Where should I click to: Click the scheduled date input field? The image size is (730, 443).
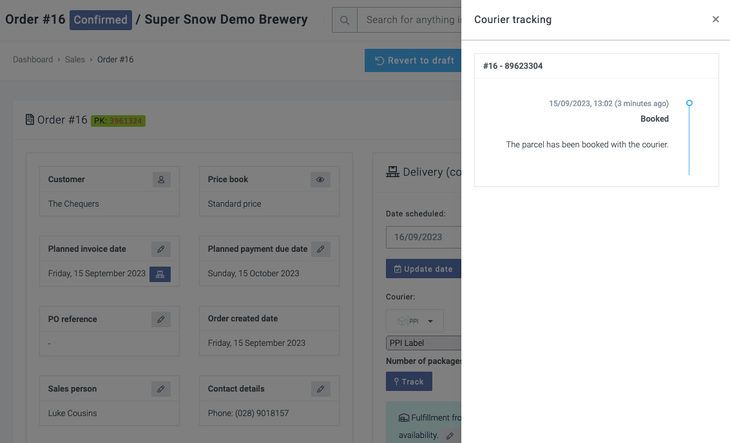click(424, 237)
